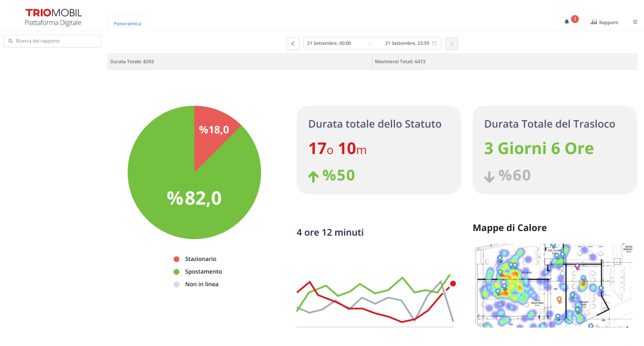
Task: Select the Panoramica tab
Action: point(128,24)
